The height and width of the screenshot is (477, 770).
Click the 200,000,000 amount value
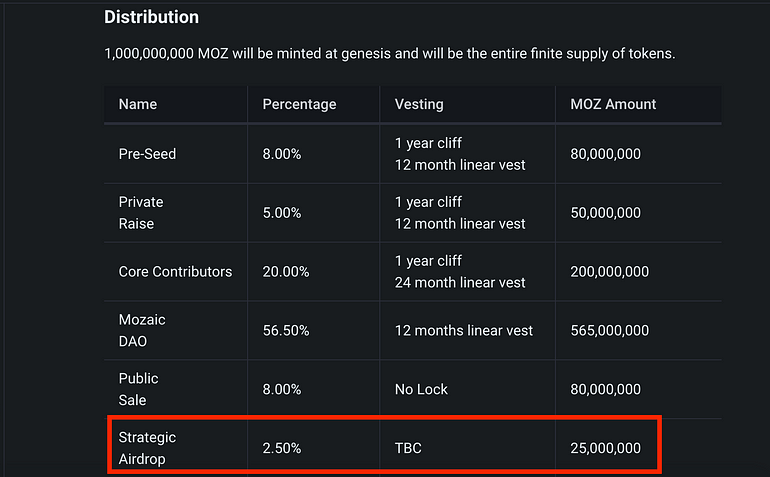click(x=609, y=271)
